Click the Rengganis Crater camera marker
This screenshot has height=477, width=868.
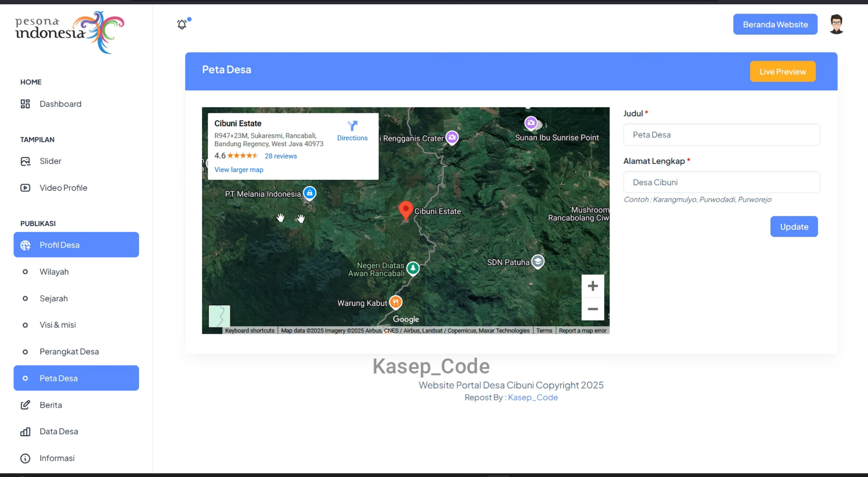click(452, 138)
